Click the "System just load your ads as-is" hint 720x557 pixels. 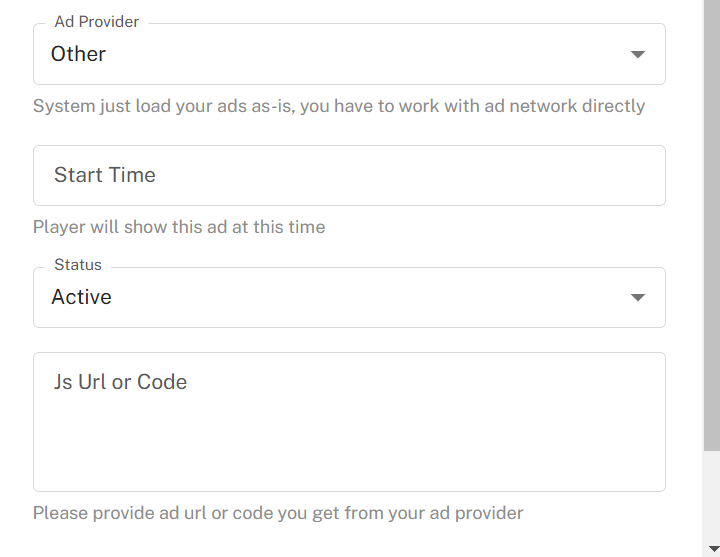(162, 106)
